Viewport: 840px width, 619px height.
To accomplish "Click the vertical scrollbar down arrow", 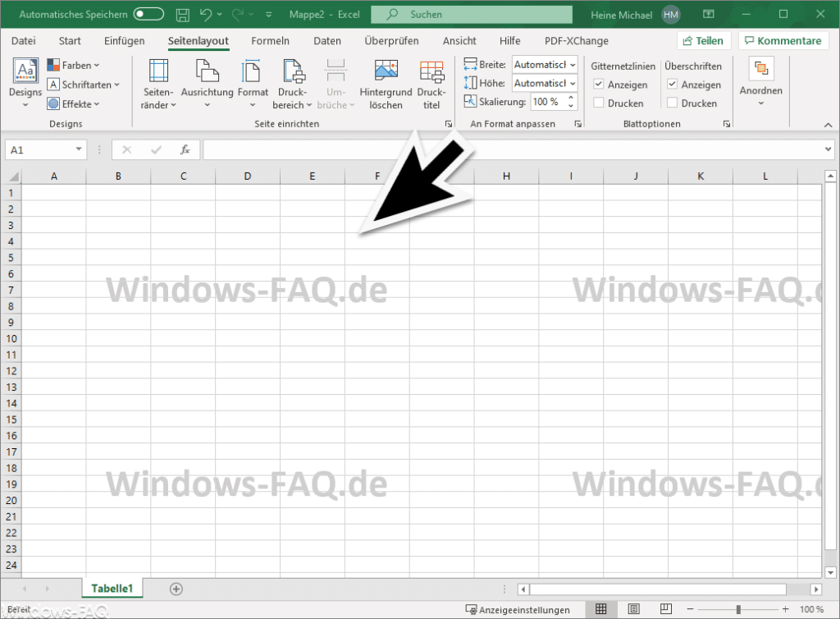I will (x=830, y=573).
